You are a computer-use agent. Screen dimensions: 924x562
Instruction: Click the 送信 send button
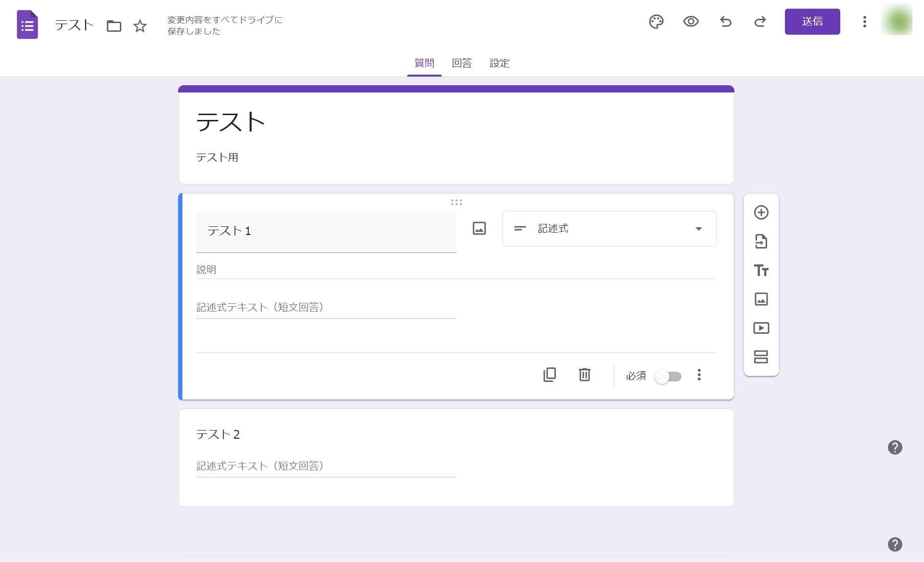pyautogui.click(x=812, y=22)
